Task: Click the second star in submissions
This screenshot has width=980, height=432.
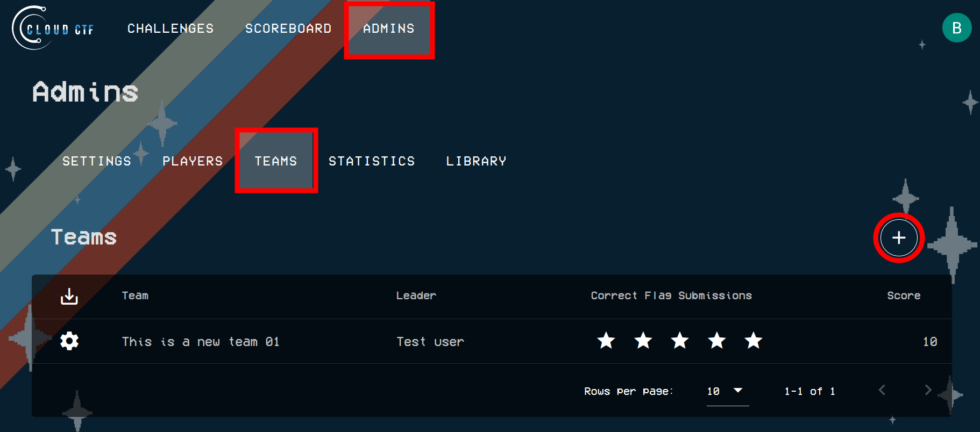Action: tap(643, 340)
